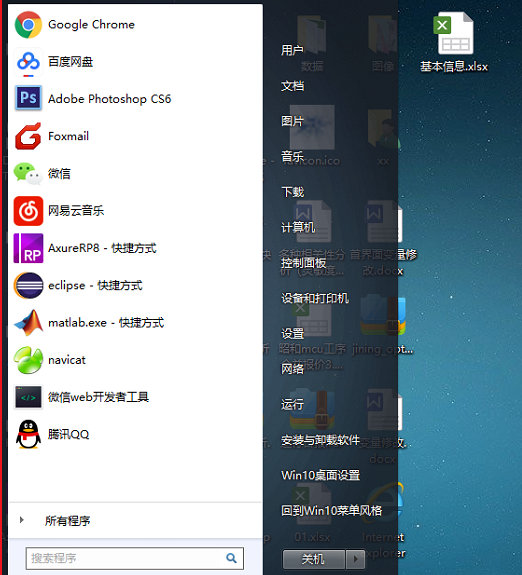The width and height of the screenshot is (522, 575).
Task: Open 控制面板 control panel
Action: (x=303, y=263)
